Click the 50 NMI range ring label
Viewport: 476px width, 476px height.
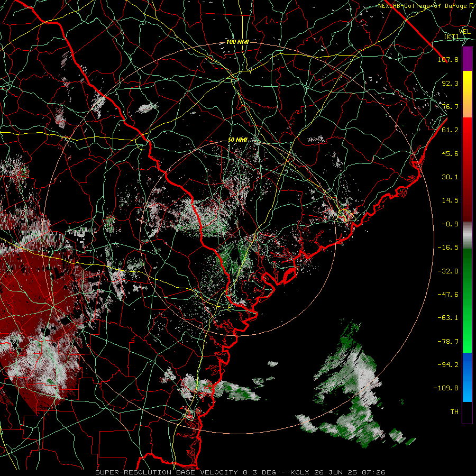(237, 140)
